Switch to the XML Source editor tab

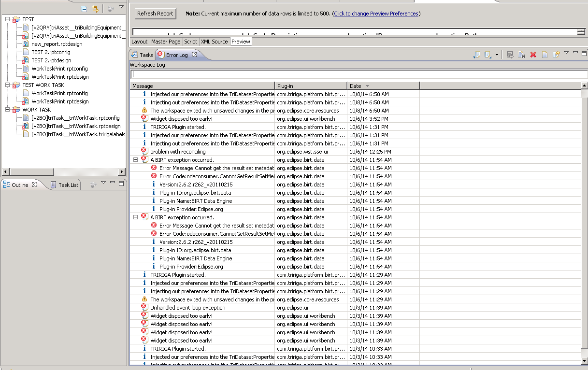pyautogui.click(x=214, y=42)
